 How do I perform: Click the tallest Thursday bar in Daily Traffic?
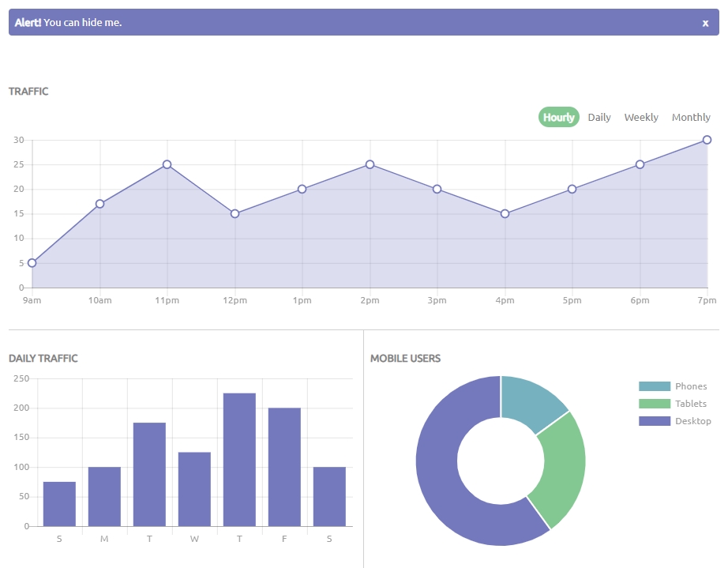coord(239,460)
